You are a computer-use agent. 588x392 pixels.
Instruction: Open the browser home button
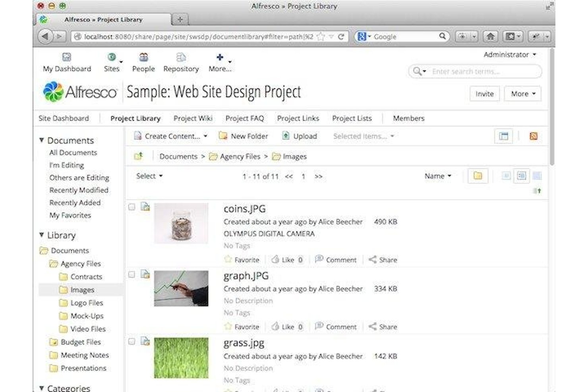coord(490,37)
